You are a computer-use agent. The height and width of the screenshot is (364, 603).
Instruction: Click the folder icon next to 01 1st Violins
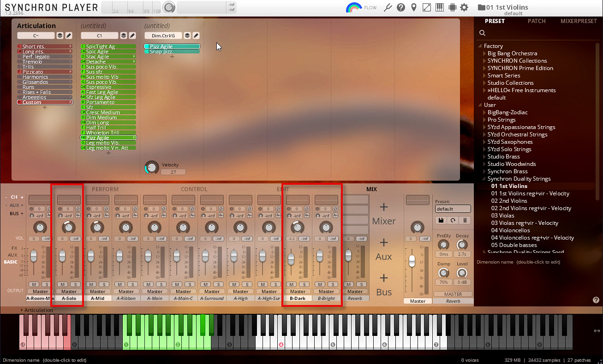pos(481,7)
